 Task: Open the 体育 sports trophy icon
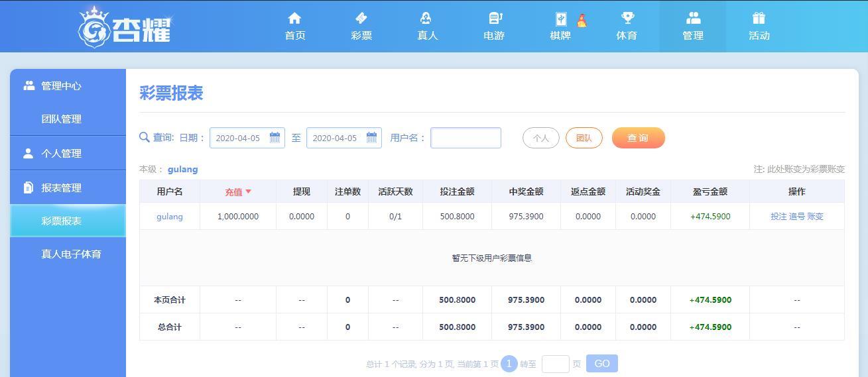pos(627,18)
